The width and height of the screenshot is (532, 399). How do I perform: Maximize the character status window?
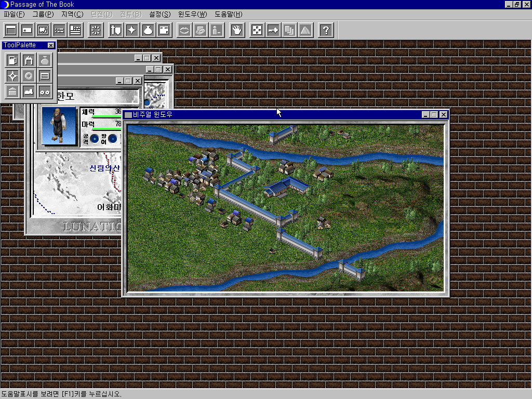[x=128, y=81]
